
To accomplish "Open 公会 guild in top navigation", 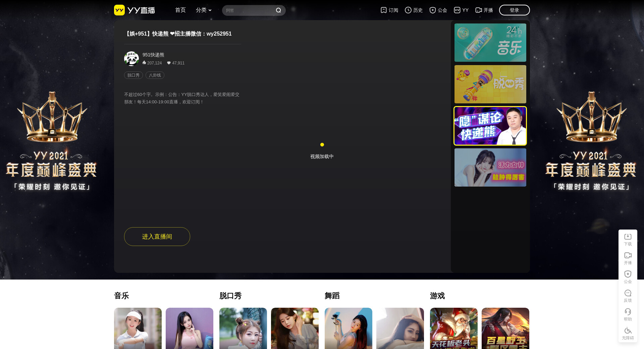I will coord(438,10).
